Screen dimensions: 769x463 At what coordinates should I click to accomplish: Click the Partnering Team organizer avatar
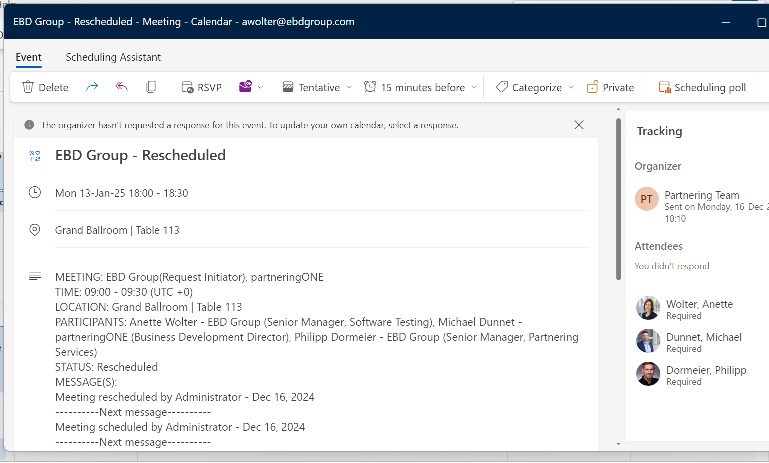click(x=647, y=199)
